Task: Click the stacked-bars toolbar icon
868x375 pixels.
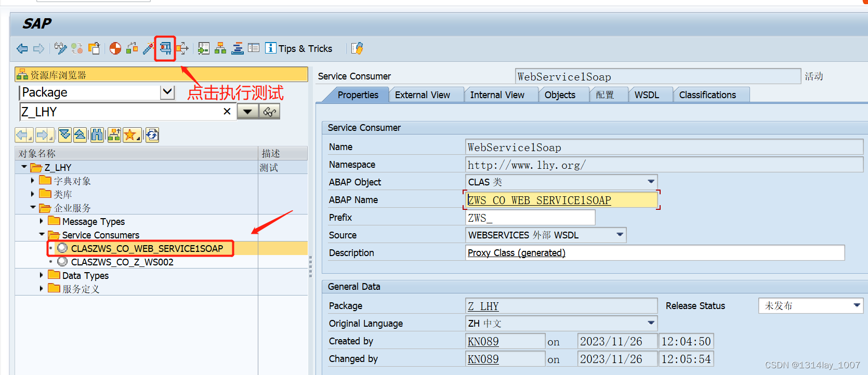Action: click(238, 49)
